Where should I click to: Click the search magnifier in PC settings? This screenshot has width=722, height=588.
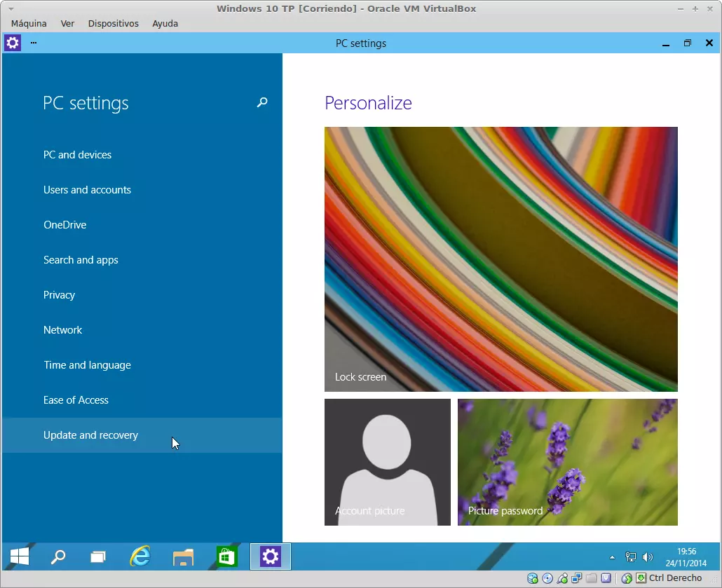pos(262,103)
